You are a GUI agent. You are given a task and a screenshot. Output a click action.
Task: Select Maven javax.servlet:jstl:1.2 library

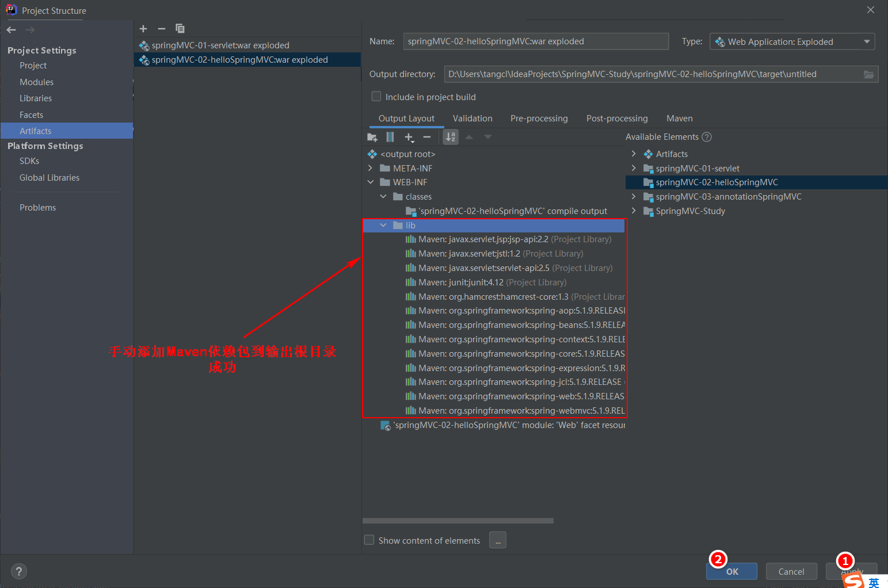[x=494, y=254]
